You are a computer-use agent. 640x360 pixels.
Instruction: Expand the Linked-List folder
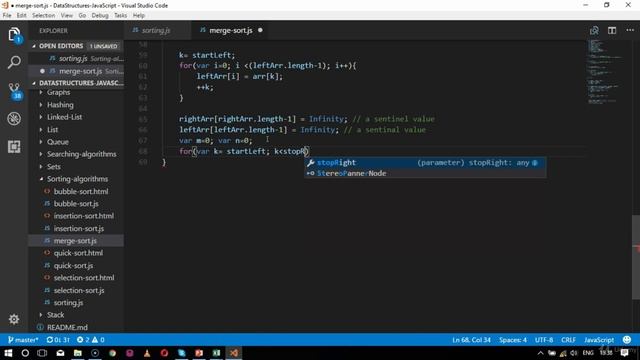pyautogui.click(x=64, y=117)
